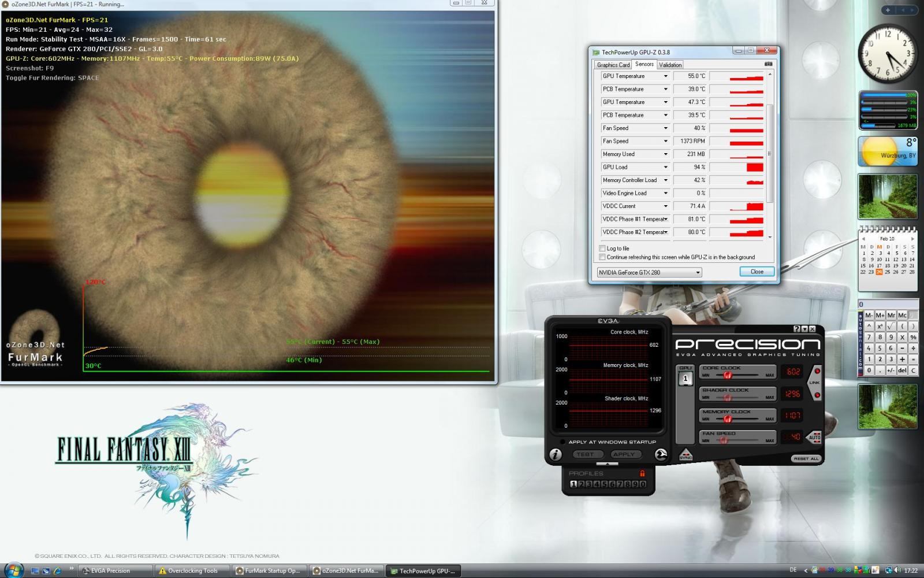Open Fan Speed RPM sensor dropdown

pos(665,141)
